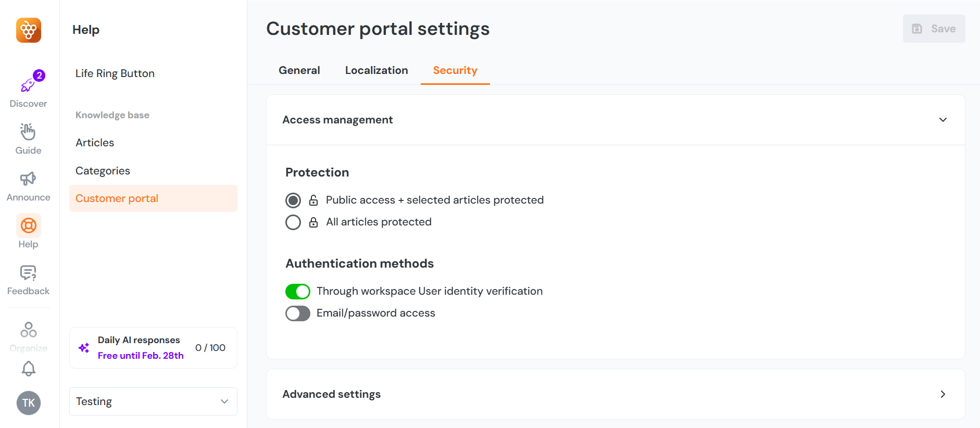
Task: Click the TK user avatar
Action: pyautogui.click(x=28, y=402)
